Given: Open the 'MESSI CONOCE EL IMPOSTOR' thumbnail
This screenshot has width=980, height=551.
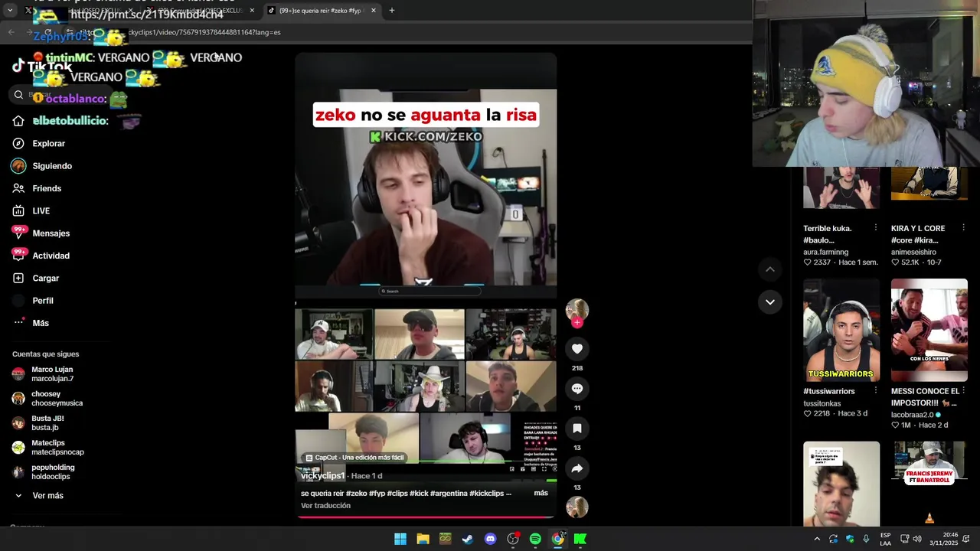Looking at the screenshot, I should tap(929, 330).
